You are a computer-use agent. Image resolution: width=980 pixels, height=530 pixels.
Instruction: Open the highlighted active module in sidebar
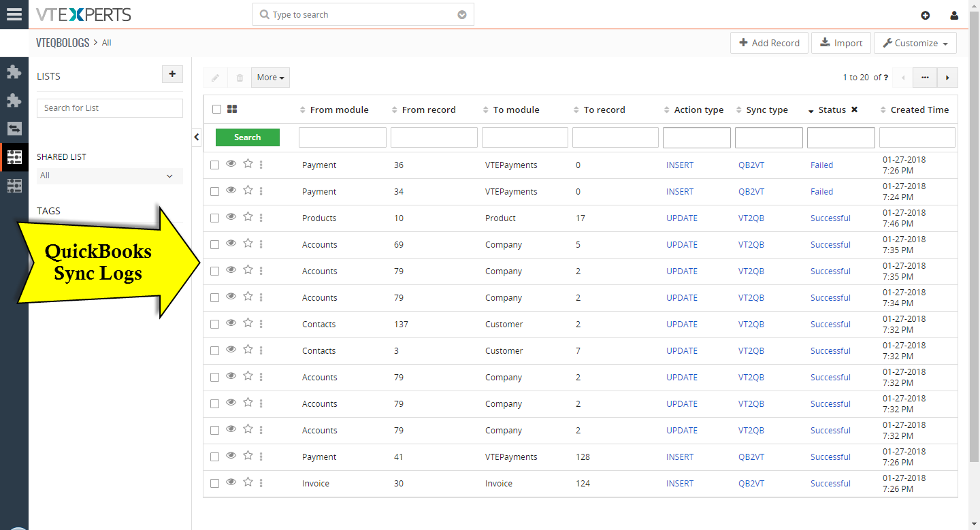14,157
